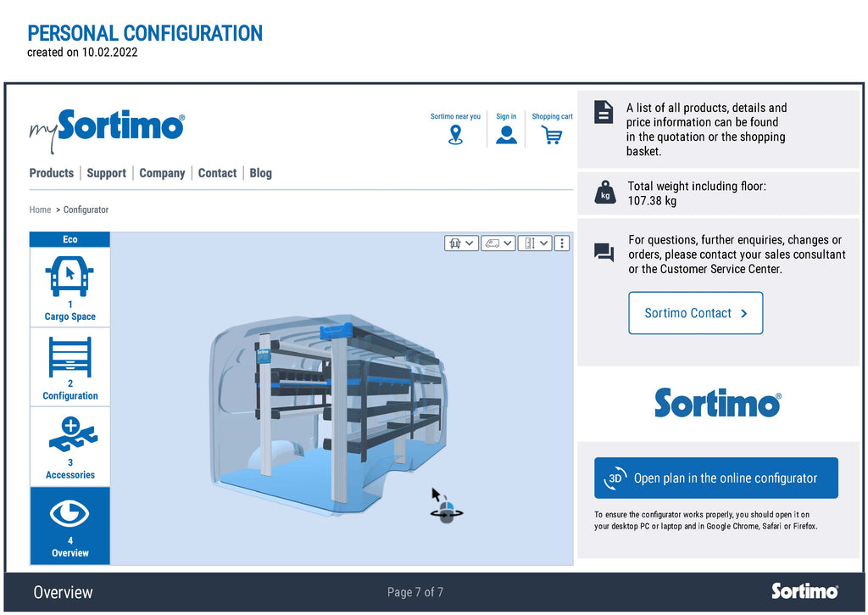Click the Sortimo Contact button
The height and width of the screenshot is (615, 868).
tap(695, 313)
